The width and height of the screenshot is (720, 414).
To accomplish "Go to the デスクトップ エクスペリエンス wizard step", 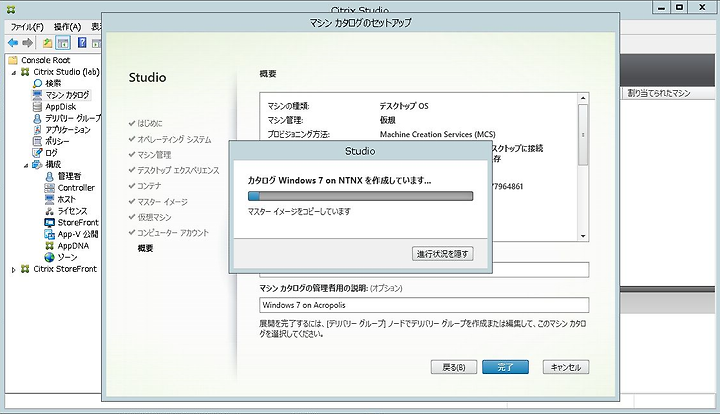I will point(178,170).
